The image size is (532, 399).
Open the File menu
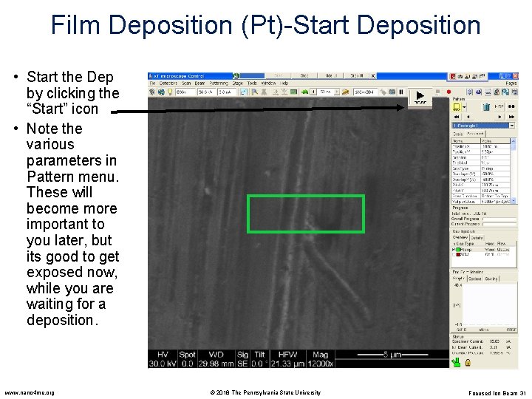click(152, 83)
